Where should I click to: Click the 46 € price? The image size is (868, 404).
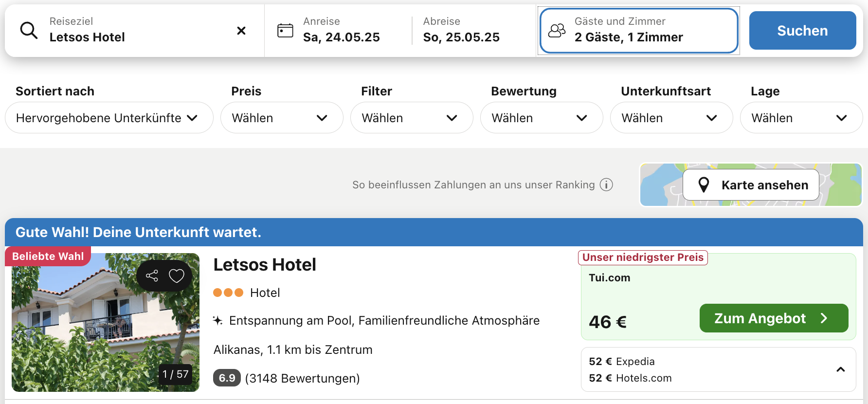pyautogui.click(x=608, y=322)
